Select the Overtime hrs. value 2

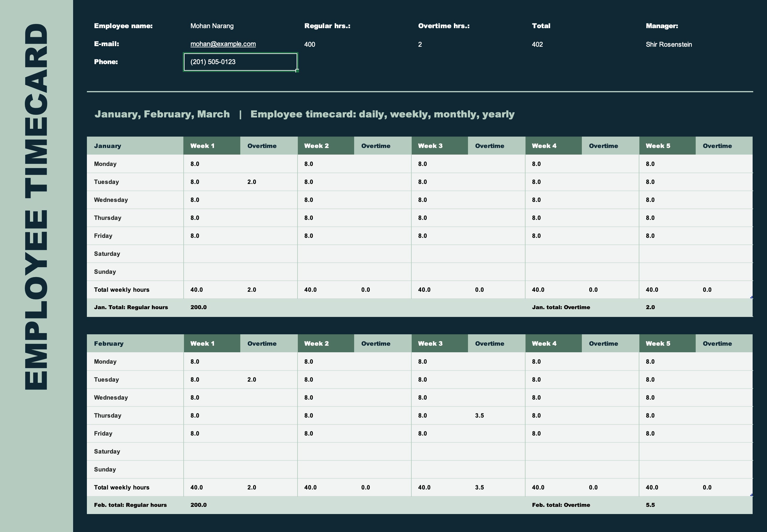coord(421,44)
